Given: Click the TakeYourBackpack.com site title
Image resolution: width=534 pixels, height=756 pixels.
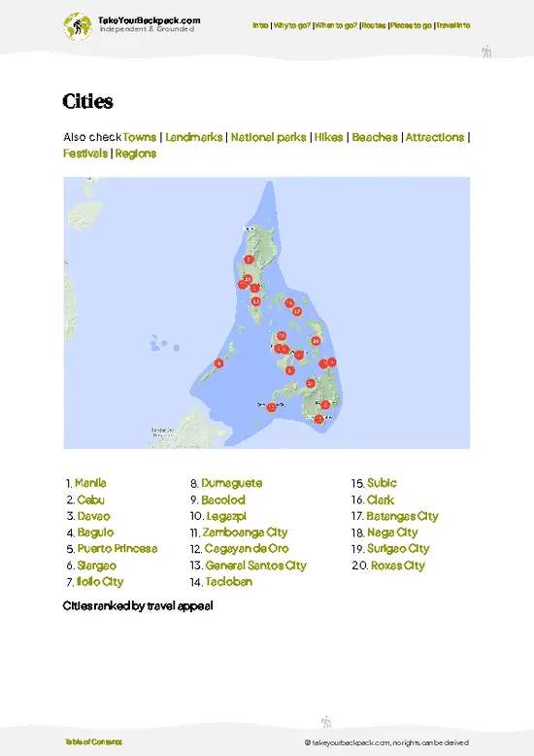Looking at the screenshot, I should tap(149, 20).
